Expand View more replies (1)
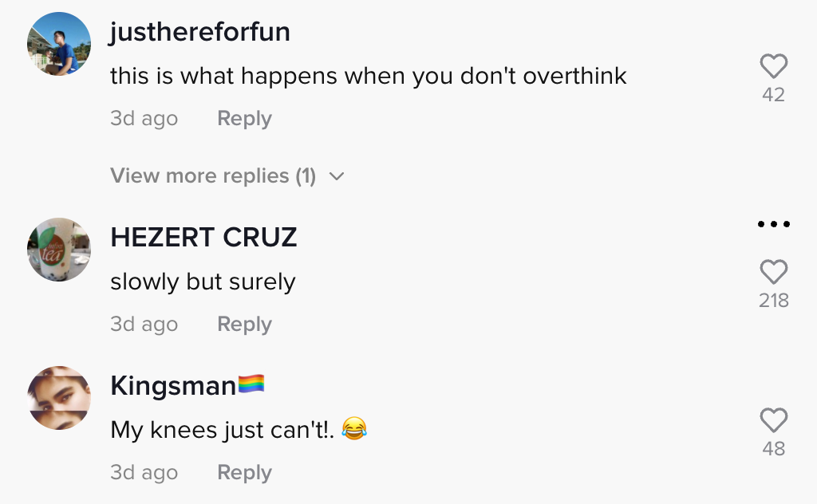 point(213,175)
